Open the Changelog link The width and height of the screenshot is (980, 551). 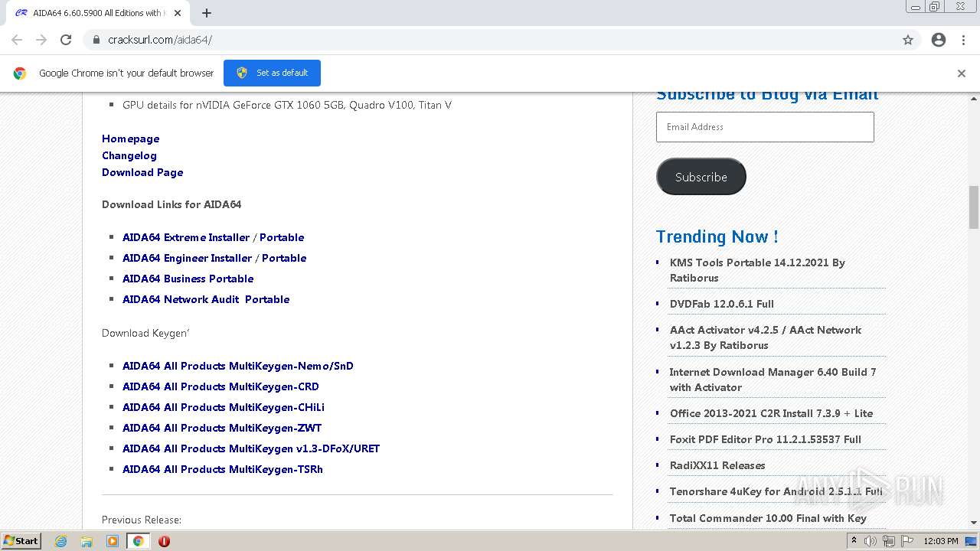[x=129, y=155]
